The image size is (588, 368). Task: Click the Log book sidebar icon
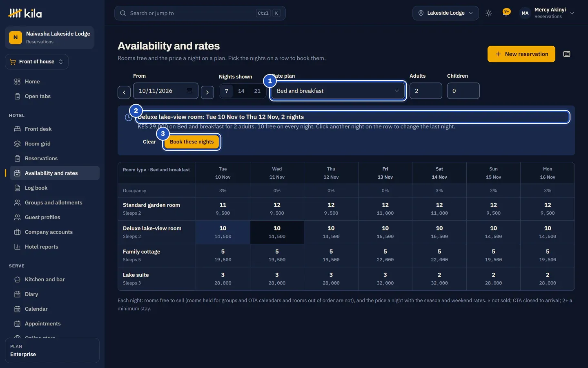tap(17, 188)
